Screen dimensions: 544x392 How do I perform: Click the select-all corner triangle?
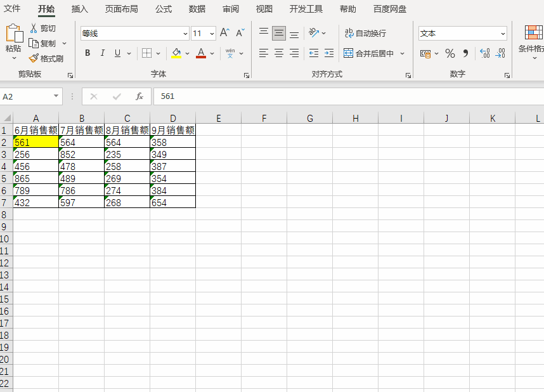point(7,118)
